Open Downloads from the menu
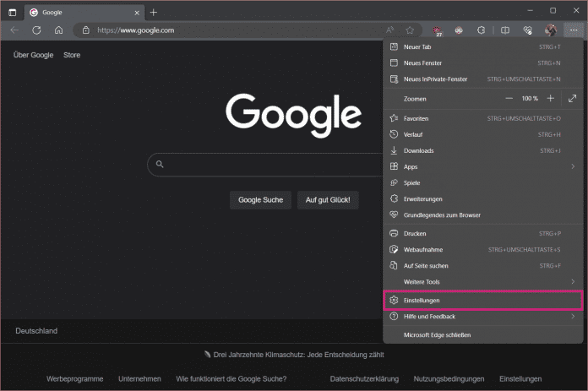The height and width of the screenshot is (391, 588). 418,150
